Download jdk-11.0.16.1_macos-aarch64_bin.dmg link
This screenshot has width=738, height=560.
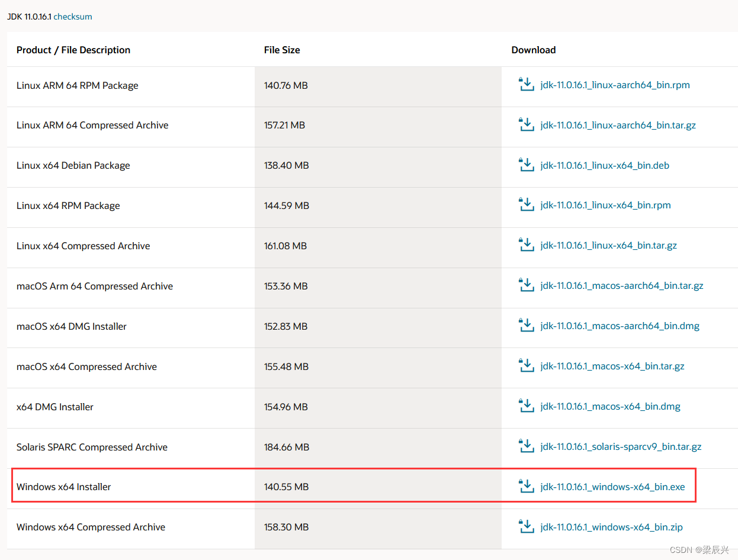pos(620,326)
